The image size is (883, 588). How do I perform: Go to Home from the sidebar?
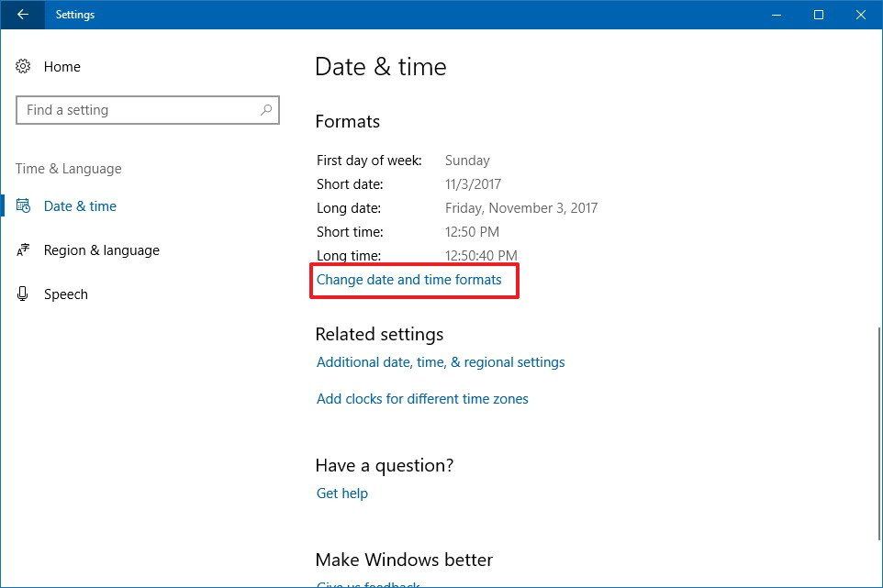[61, 66]
